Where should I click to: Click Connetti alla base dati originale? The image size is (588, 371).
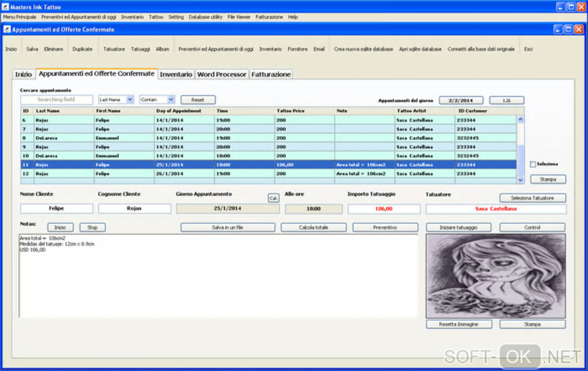pos(481,49)
